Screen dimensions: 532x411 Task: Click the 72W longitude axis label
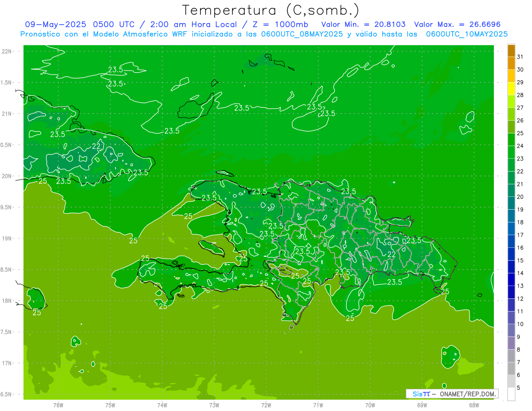(266, 405)
